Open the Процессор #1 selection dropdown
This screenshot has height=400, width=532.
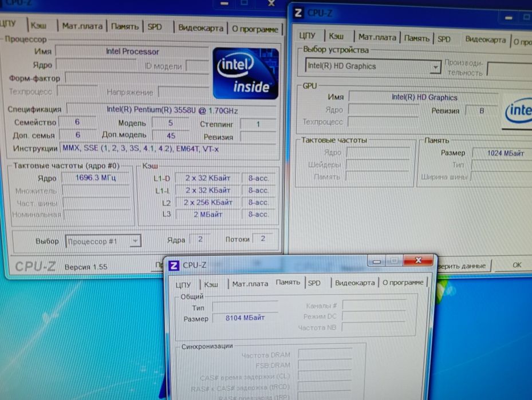(x=135, y=241)
